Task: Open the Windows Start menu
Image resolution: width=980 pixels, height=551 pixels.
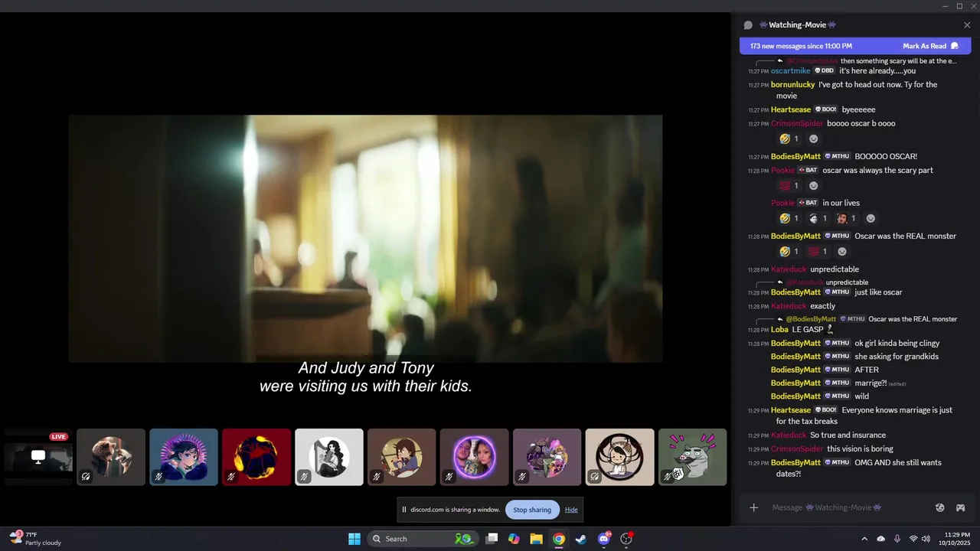Action: tap(354, 539)
